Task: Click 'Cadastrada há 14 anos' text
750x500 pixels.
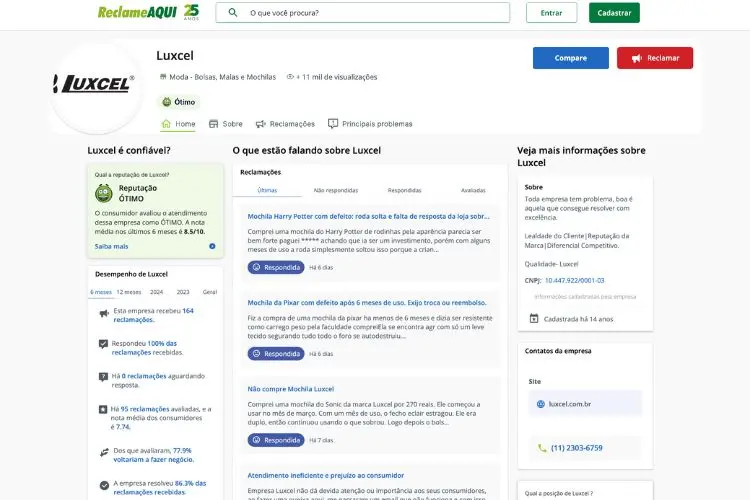Action: (x=578, y=319)
